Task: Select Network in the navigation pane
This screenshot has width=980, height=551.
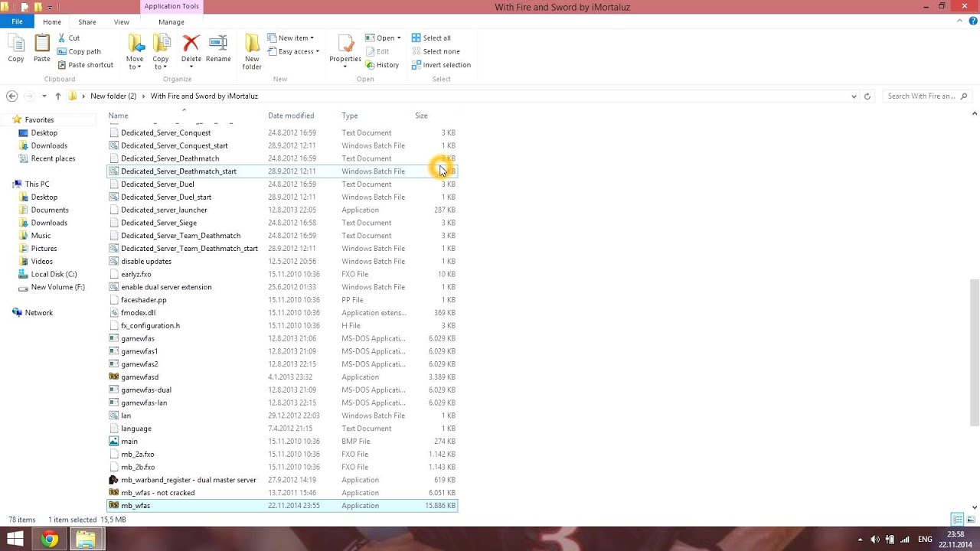Action: tap(38, 313)
